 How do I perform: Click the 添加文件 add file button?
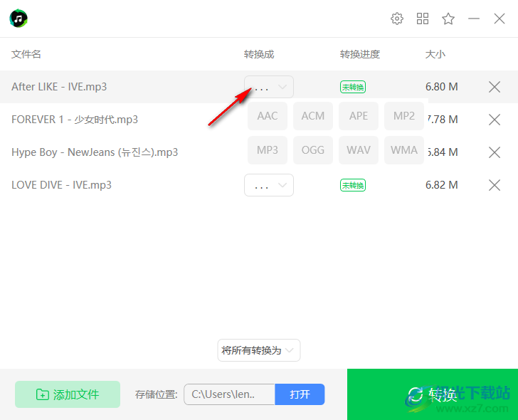(x=68, y=394)
